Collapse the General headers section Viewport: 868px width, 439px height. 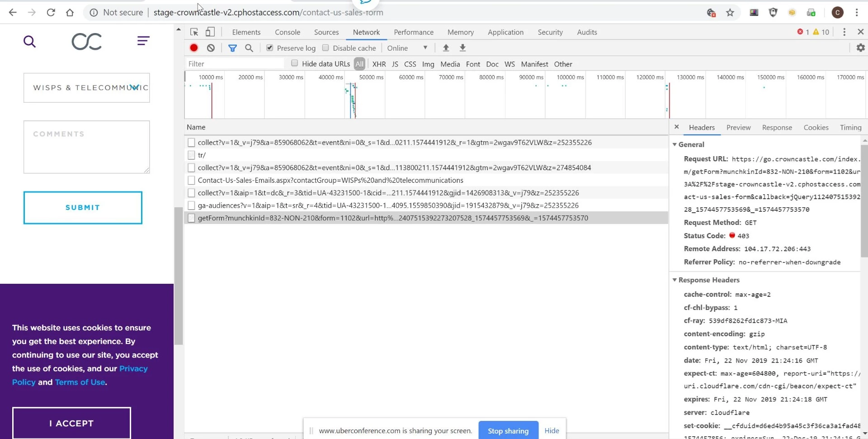point(675,144)
